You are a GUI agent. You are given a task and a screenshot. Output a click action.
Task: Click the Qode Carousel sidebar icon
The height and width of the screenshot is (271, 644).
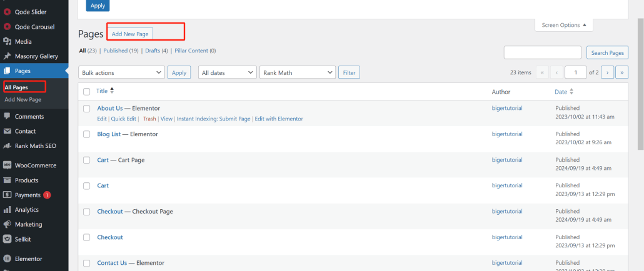point(7,27)
